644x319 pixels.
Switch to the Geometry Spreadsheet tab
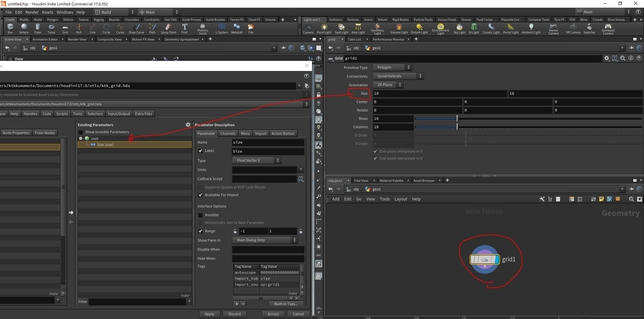point(182,40)
